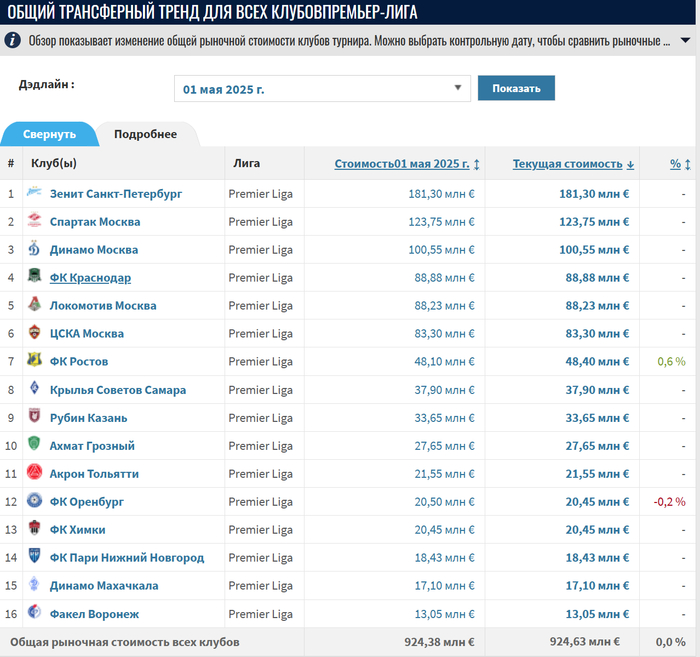This screenshot has height=657, width=700.
Task: Open ФК Краснодар club link
Action: point(90,278)
